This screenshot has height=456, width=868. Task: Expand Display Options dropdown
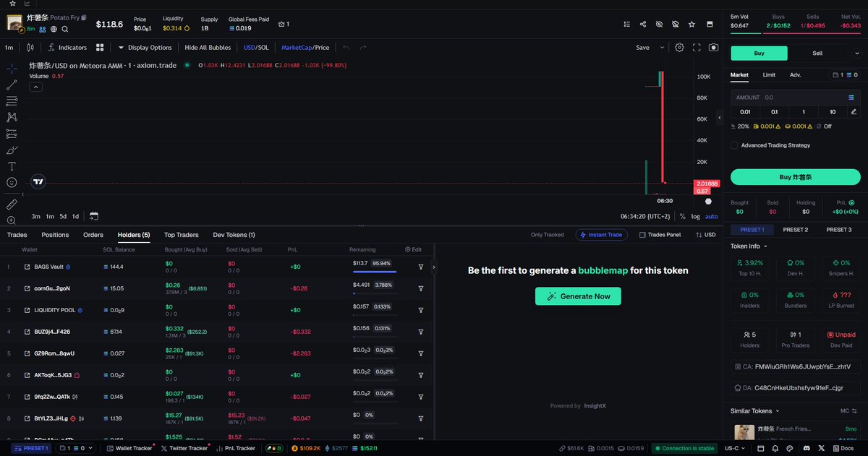tap(145, 48)
